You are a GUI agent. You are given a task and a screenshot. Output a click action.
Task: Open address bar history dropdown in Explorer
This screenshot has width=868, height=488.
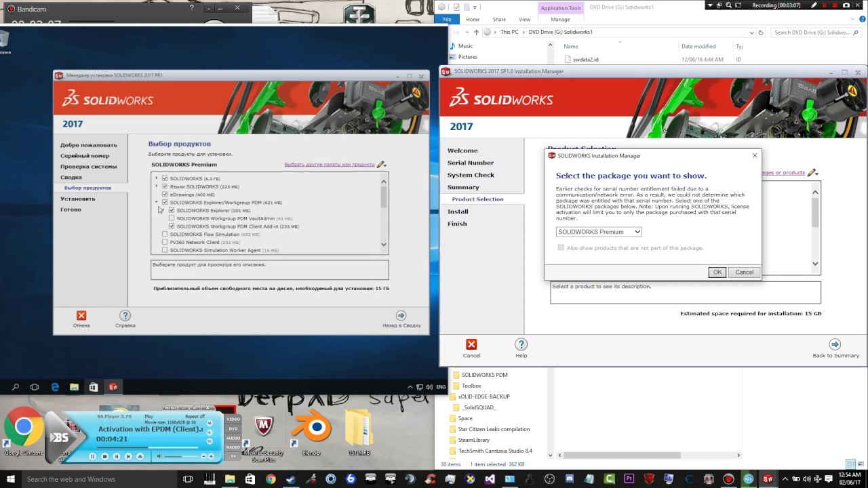click(x=751, y=32)
